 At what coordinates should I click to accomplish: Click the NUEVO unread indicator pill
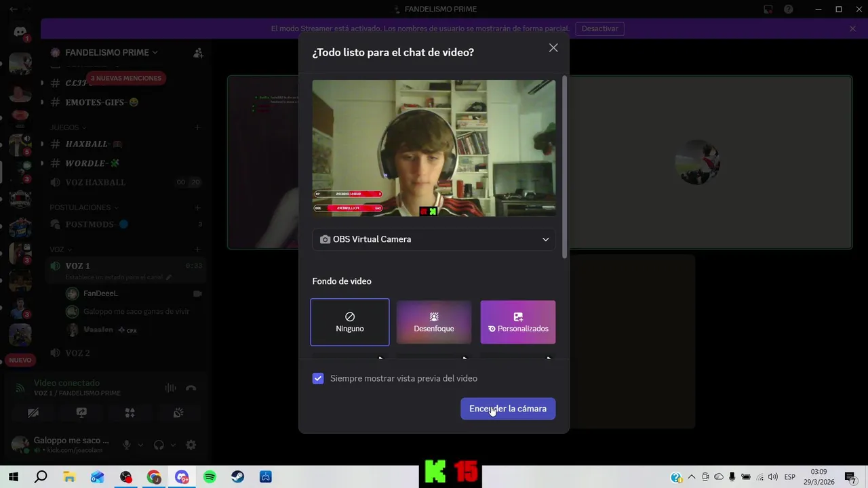click(x=20, y=360)
